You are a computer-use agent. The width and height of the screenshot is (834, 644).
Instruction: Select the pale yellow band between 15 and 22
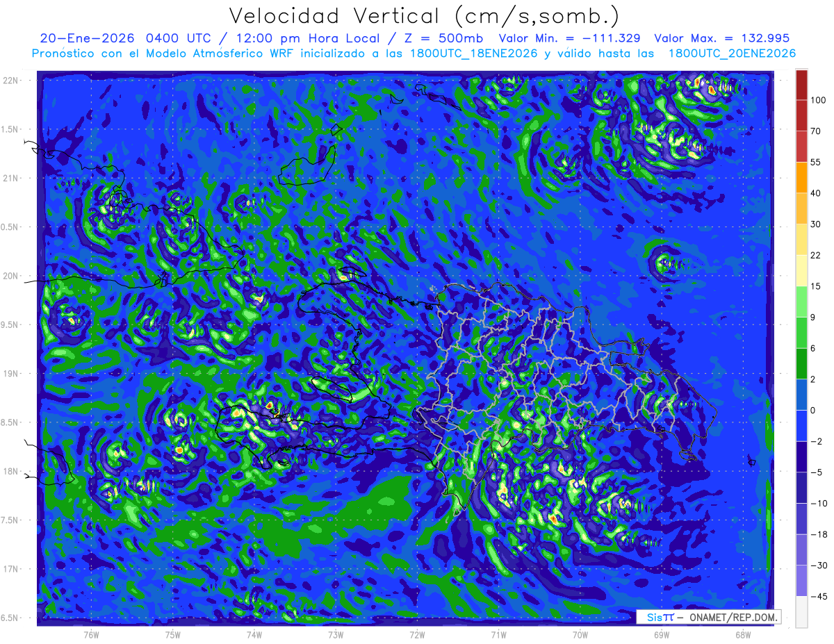tap(801, 270)
